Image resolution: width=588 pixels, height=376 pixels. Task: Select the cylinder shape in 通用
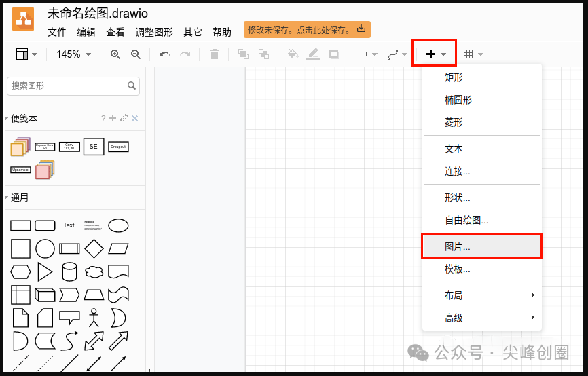69,271
